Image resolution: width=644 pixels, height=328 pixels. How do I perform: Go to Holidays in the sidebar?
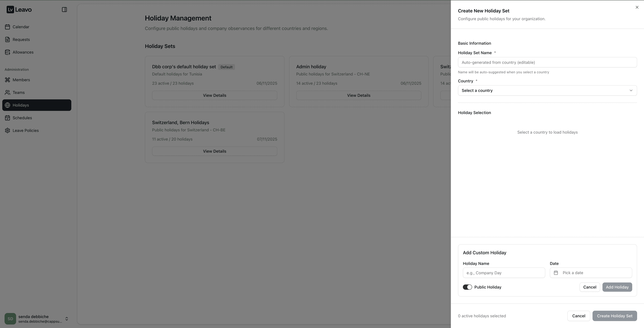click(21, 105)
